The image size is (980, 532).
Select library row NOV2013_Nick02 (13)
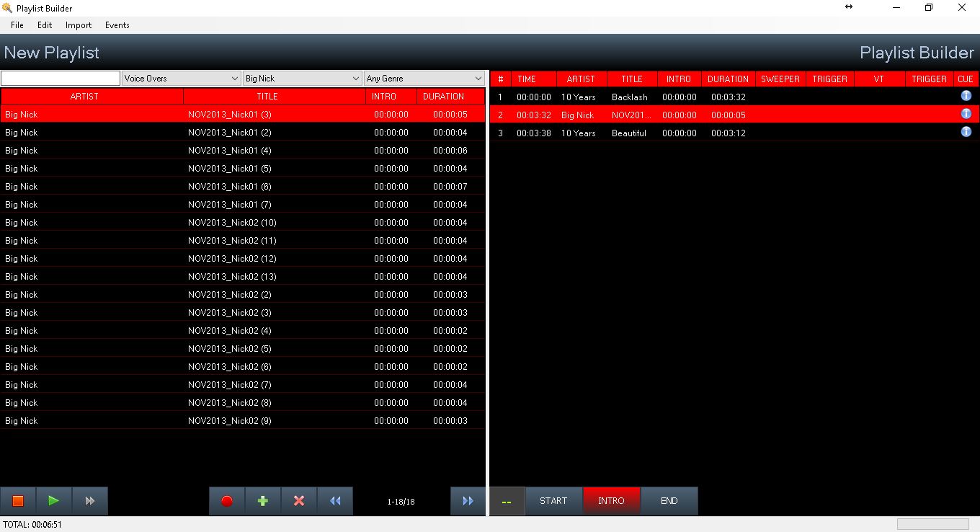tap(243, 277)
